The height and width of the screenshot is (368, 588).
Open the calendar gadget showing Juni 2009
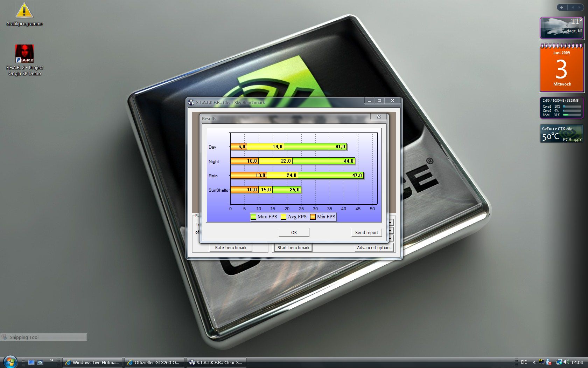point(562,68)
